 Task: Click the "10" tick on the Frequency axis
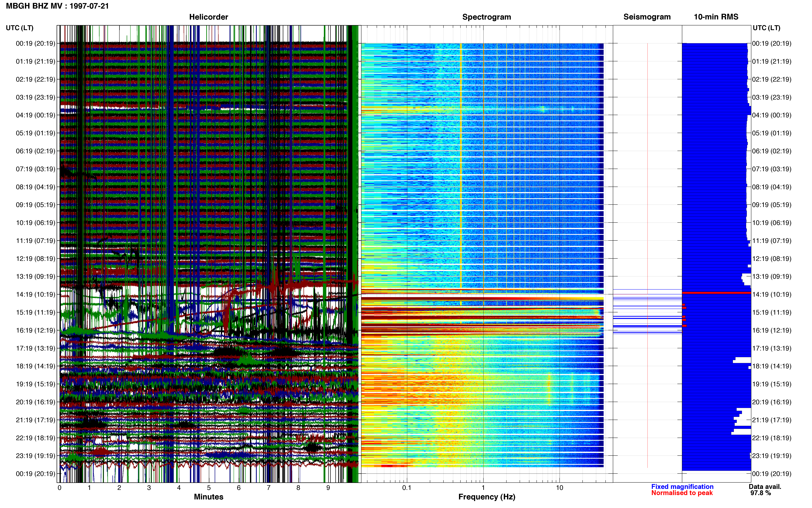coord(559,488)
